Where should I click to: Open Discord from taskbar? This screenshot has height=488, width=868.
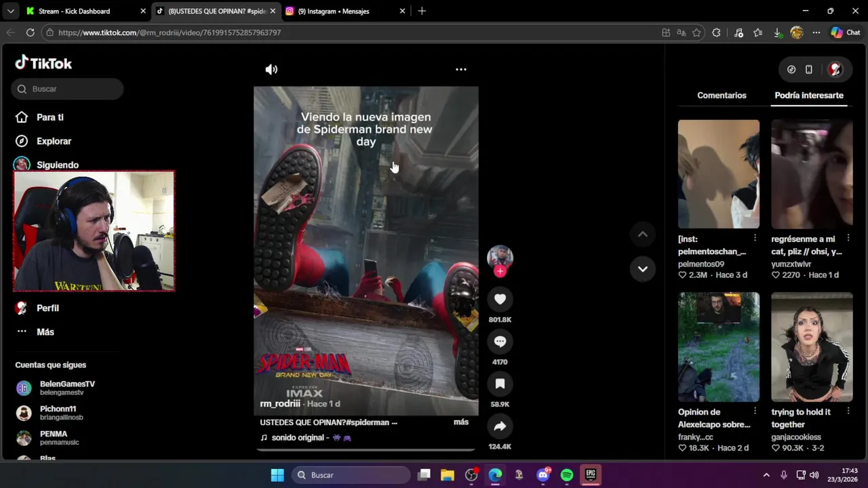(x=543, y=475)
